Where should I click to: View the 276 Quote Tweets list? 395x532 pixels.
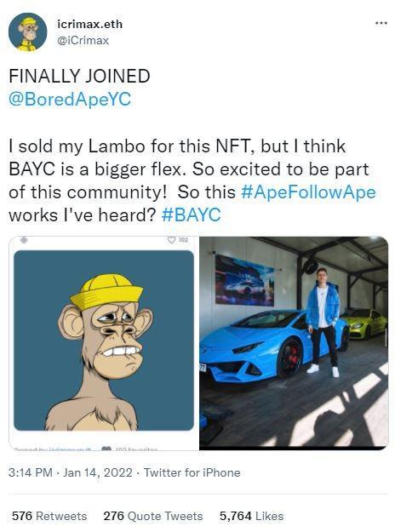pos(153,516)
